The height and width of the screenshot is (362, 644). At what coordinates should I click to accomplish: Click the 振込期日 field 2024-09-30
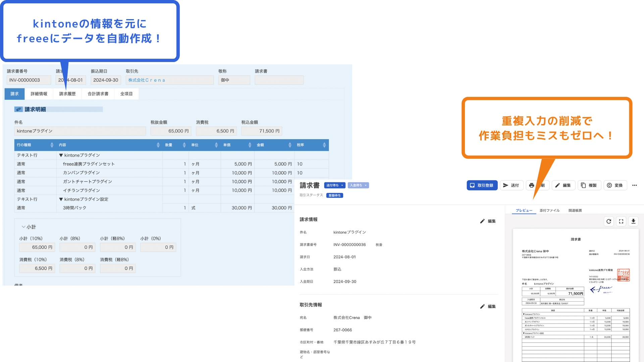[x=106, y=80]
